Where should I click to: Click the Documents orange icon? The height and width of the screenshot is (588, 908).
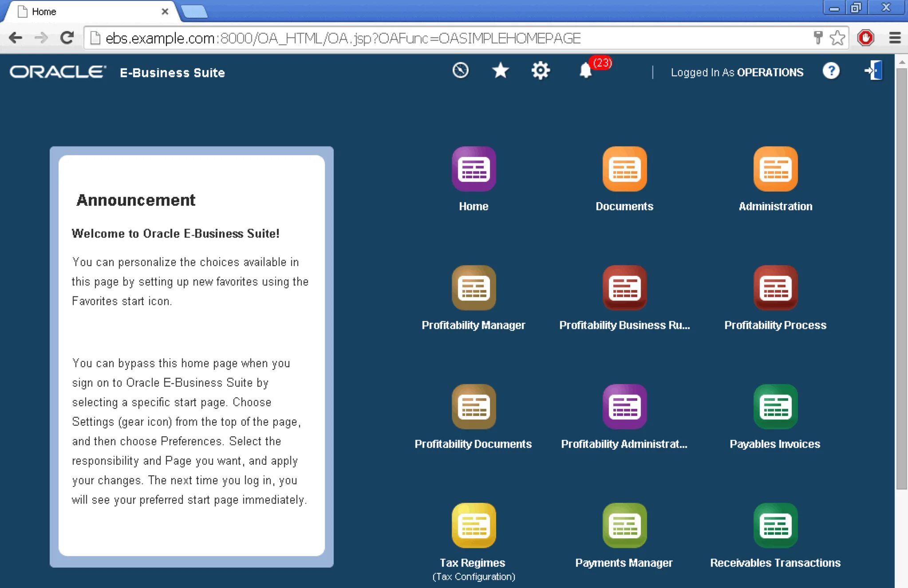click(624, 169)
